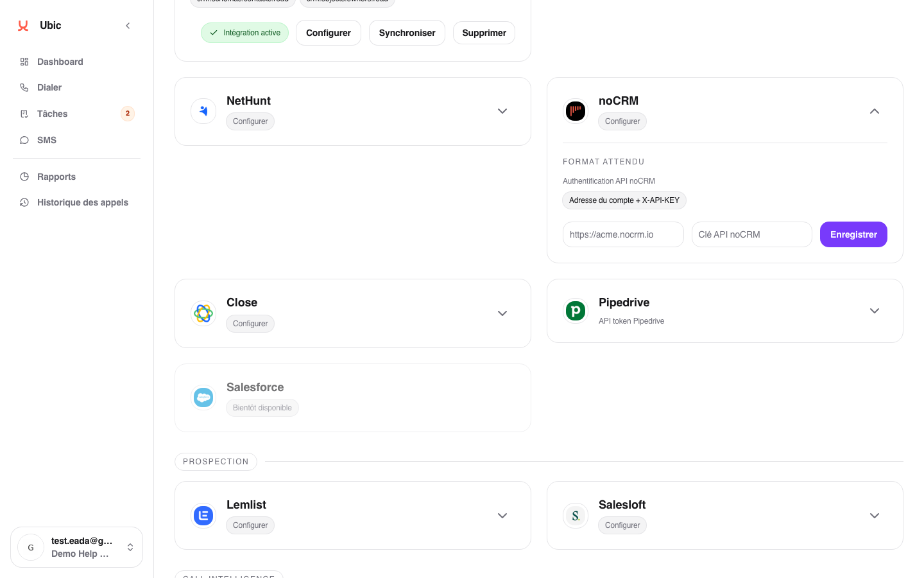Click the Close Configurer badge
The width and height of the screenshot is (924, 578).
250,324
